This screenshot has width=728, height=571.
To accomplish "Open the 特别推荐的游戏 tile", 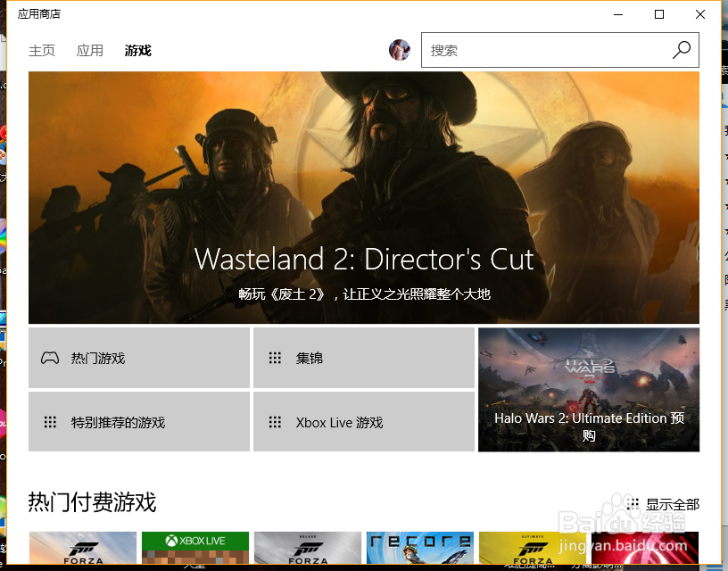I will [x=139, y=421].
